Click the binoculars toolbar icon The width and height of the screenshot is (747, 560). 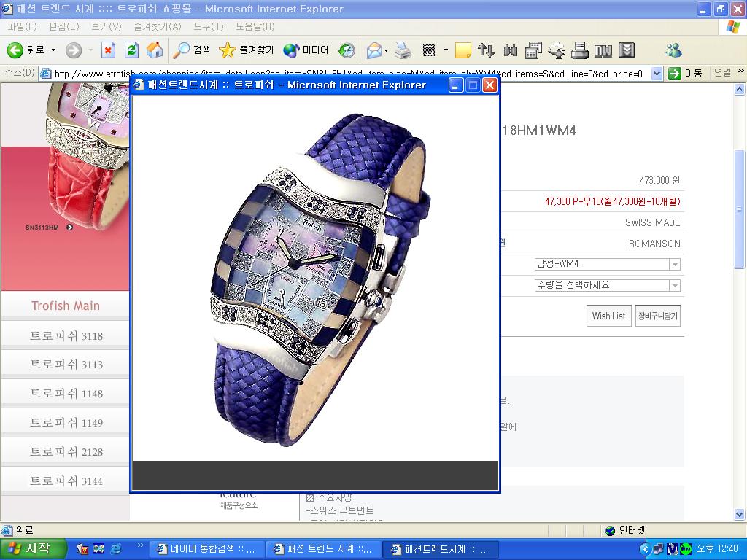coord(510,50)
